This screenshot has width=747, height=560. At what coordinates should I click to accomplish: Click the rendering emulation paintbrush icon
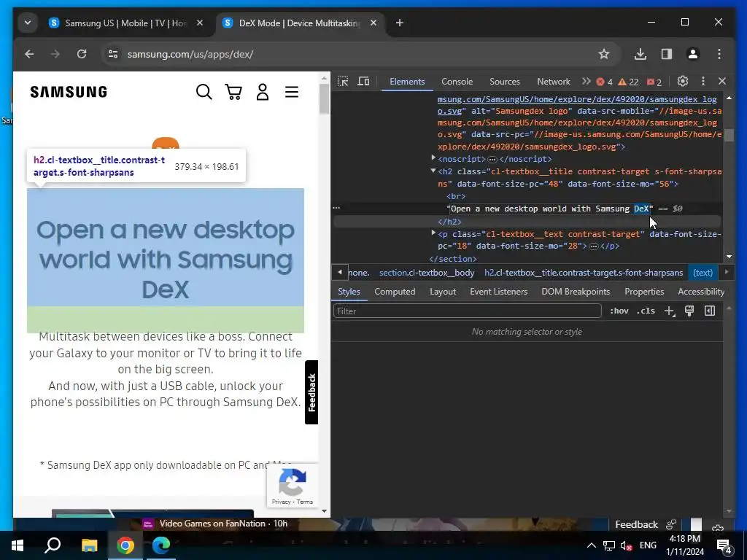tap(689, 311)
